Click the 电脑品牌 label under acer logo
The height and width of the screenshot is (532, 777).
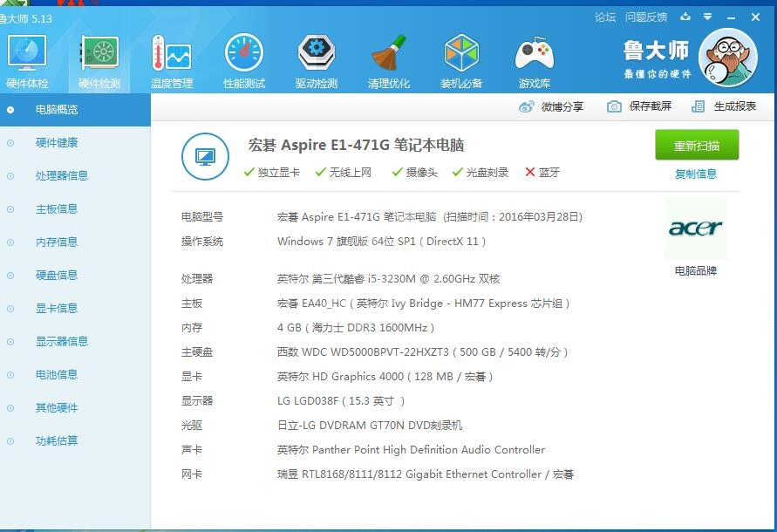(x=696, y=270)
